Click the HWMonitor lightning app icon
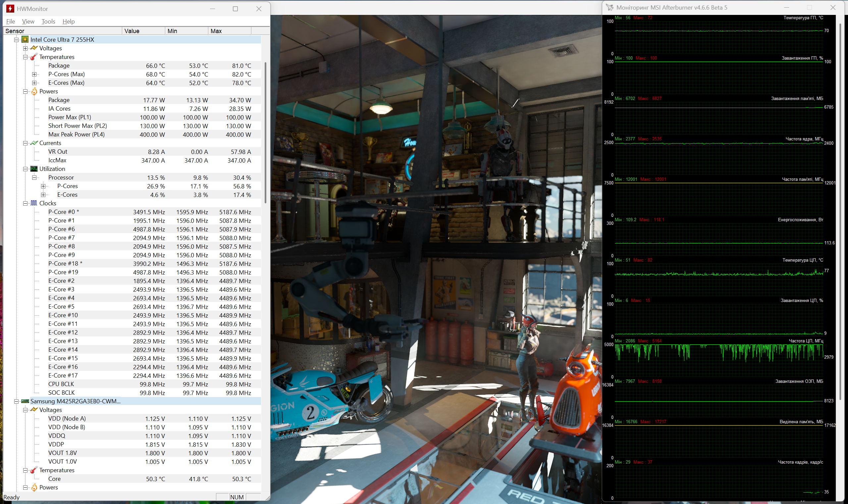Viewport: 848px width, 504px height. coord(10,9)
